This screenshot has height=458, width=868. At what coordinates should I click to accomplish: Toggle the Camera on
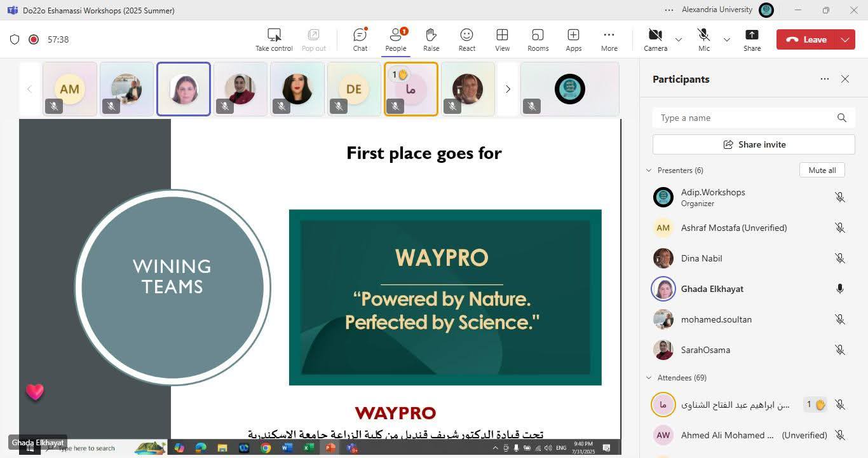pyautogui.click(x=655, y=39)
